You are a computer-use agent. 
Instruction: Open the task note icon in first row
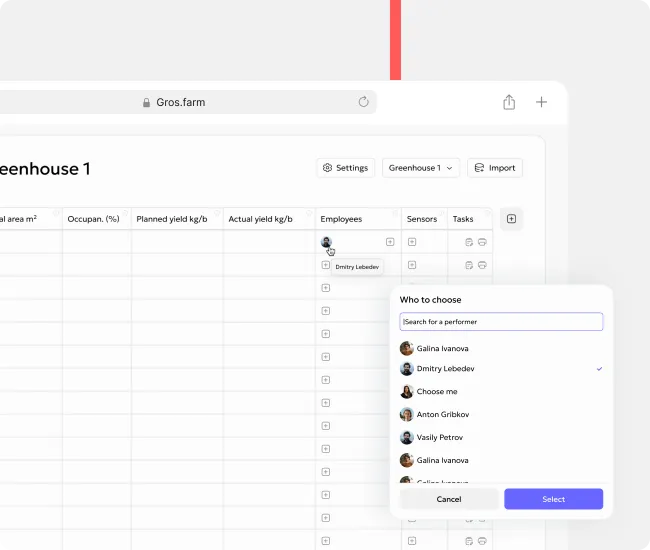coord(469,242)
